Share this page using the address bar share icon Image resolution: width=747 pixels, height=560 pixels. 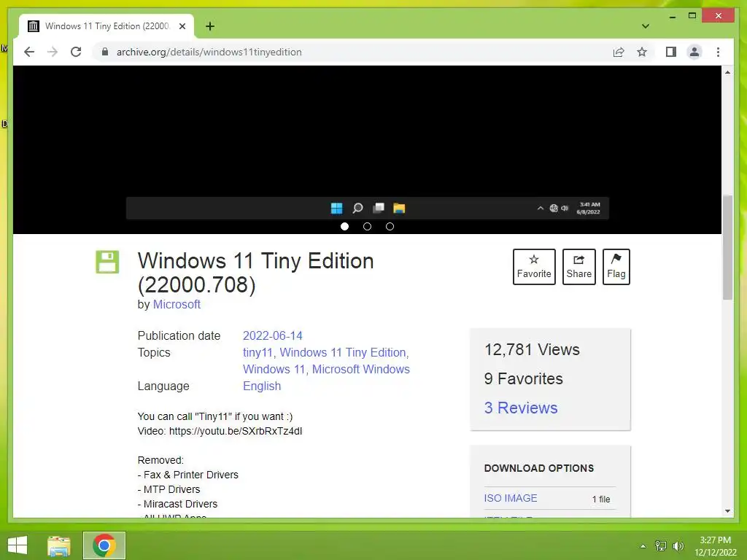click(619, 52)
